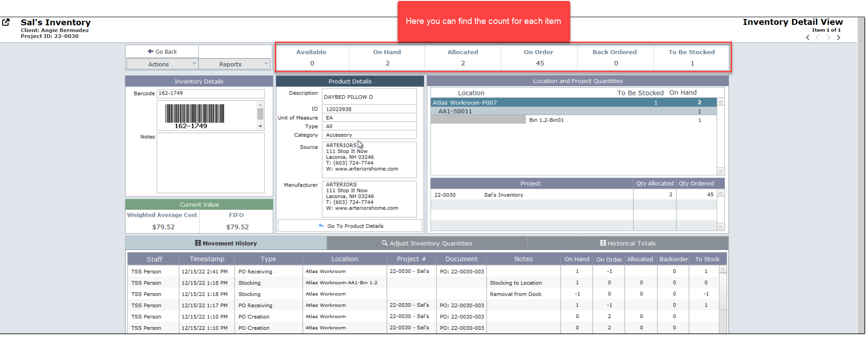Image resolution: width=868 pixels, height=337 pixels.
Task: Click barcode image scrollbar down arrow
Action: click(x=260, y=126)
